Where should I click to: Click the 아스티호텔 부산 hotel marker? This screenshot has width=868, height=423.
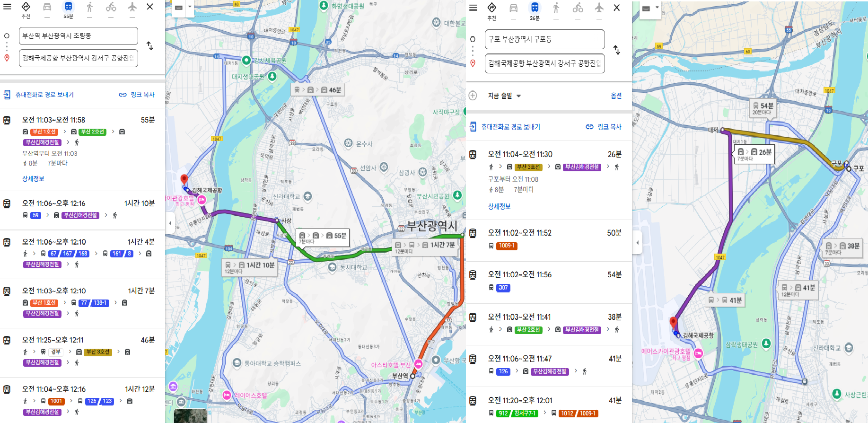tap(418, 364)
